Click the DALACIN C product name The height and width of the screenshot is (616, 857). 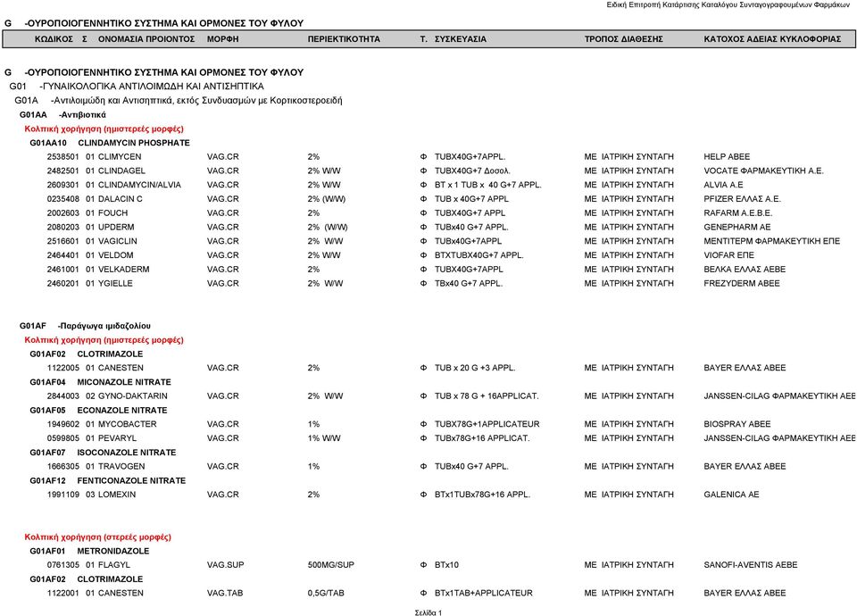click(x=121, y=199)
